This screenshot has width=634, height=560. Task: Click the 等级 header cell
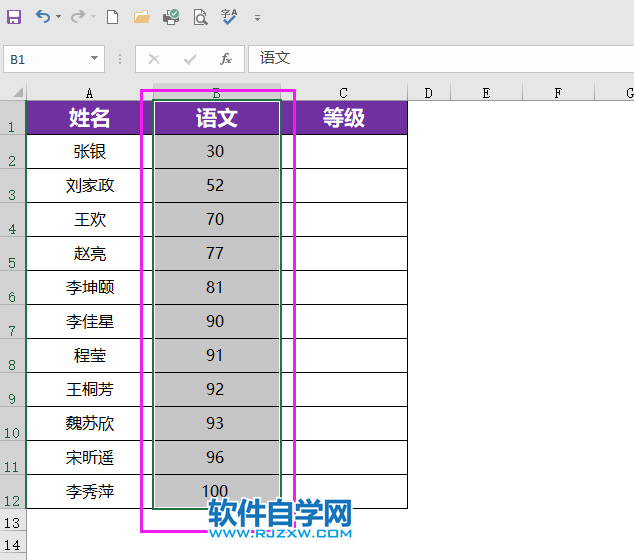pyautogui.click(x=344, y=118)
